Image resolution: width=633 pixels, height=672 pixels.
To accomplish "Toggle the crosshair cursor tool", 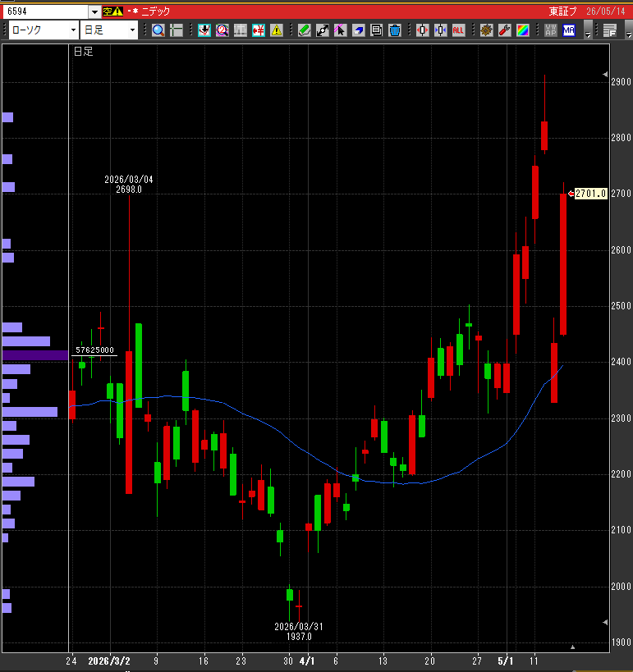I will point(177,30).
